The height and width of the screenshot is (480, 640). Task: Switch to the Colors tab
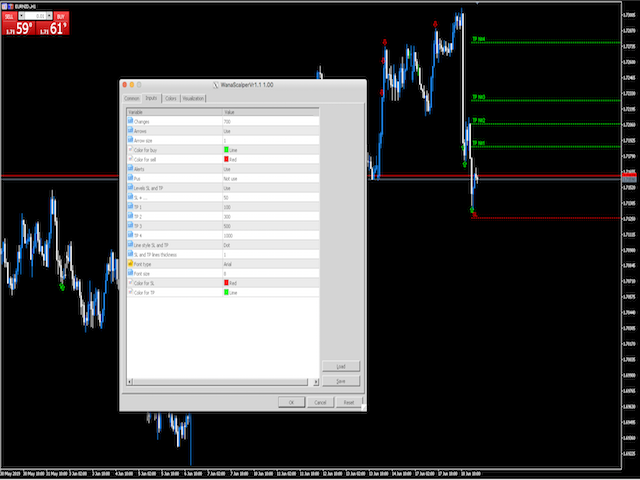(171, 99)
